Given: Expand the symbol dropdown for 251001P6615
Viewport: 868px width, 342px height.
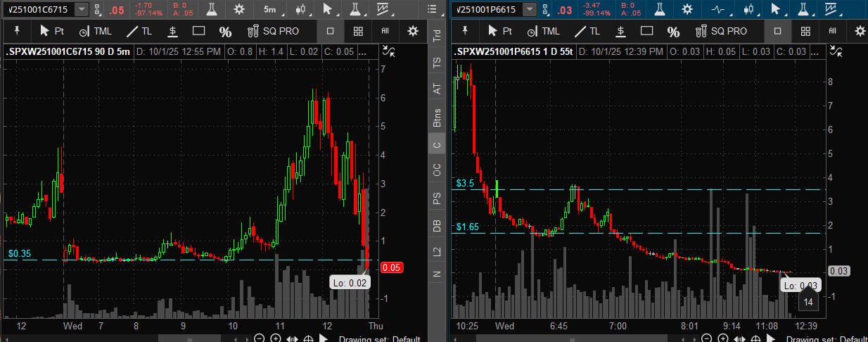Looking at the screenshot, I should pyautogui.click(x=529, y=10).
